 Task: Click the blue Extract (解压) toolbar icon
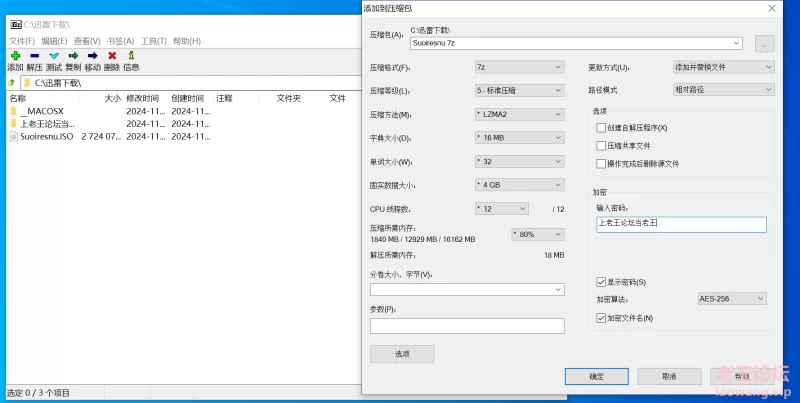click(34, 56)
